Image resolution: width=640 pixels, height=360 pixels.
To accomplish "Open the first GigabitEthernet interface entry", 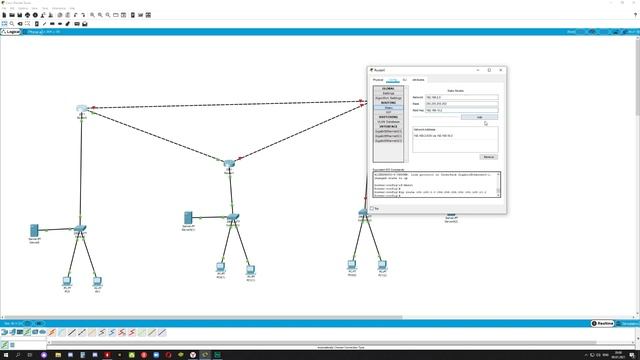I will [388, 131].
